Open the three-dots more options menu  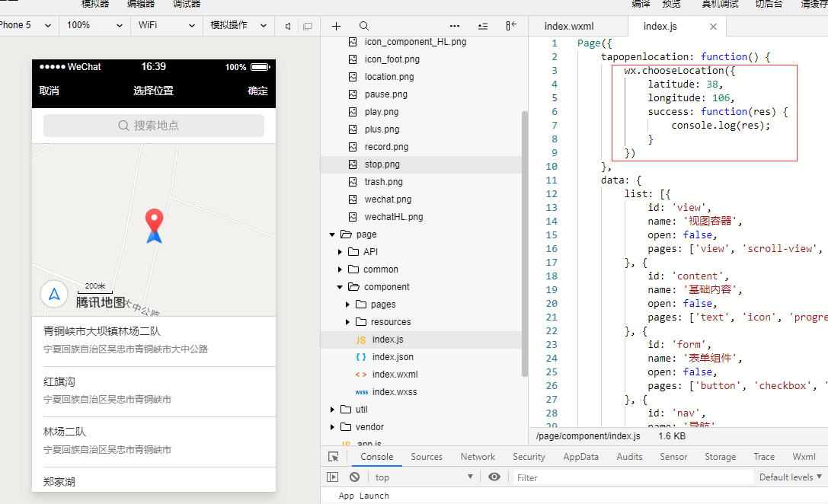[x=455, y=26]
